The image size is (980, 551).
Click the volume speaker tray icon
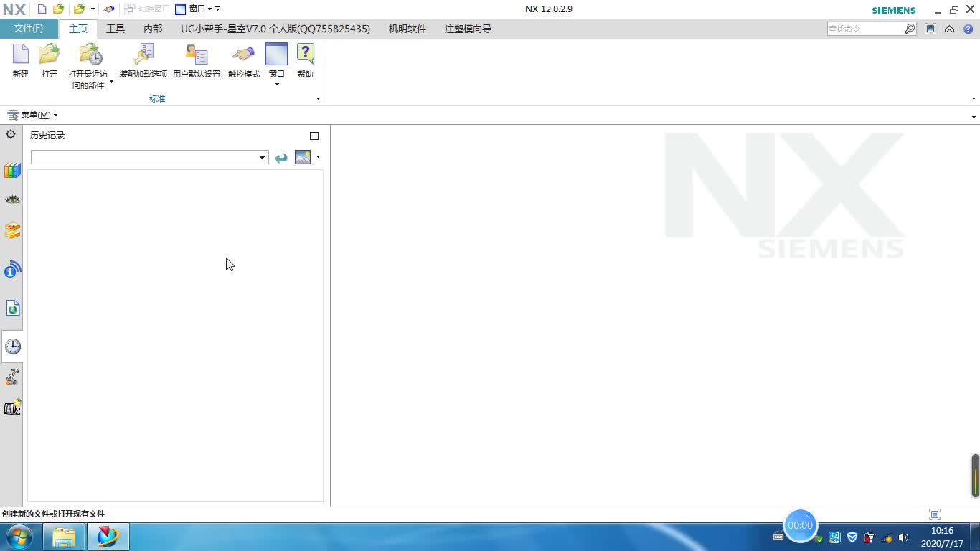tap(904, 537)
